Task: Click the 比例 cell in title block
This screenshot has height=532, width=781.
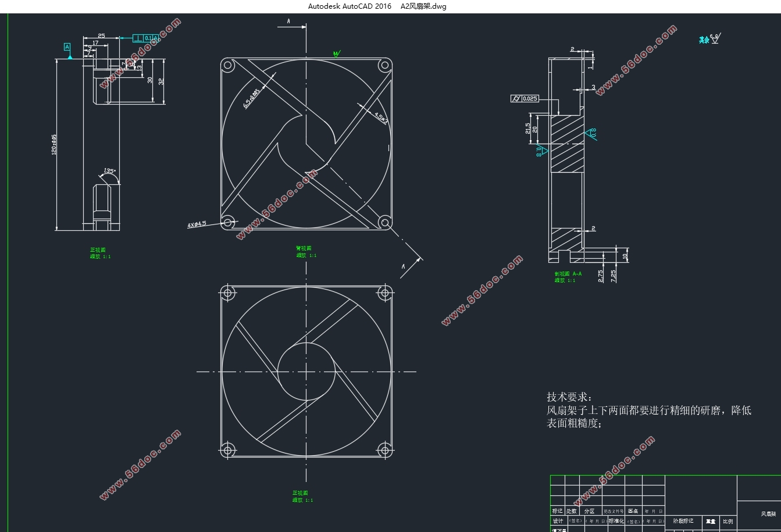Action: point(728,522)
